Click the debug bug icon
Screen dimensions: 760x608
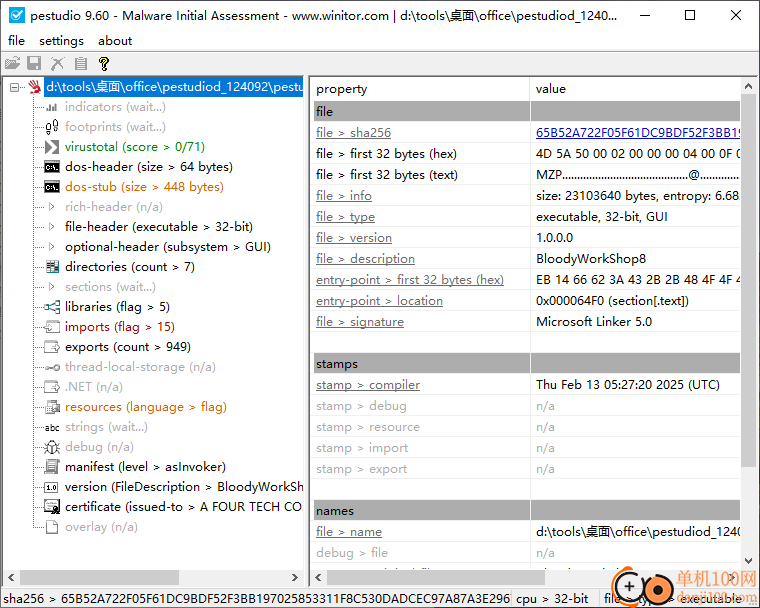pyautogui.click(x=52, y=447)
